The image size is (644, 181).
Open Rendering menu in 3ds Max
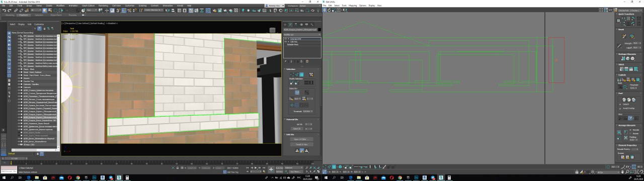point(103,6)
